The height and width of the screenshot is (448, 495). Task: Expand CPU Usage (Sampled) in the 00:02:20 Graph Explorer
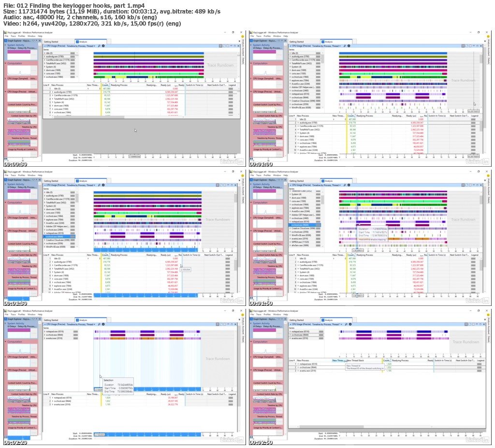pyautogui.click(x=6, y=357)
